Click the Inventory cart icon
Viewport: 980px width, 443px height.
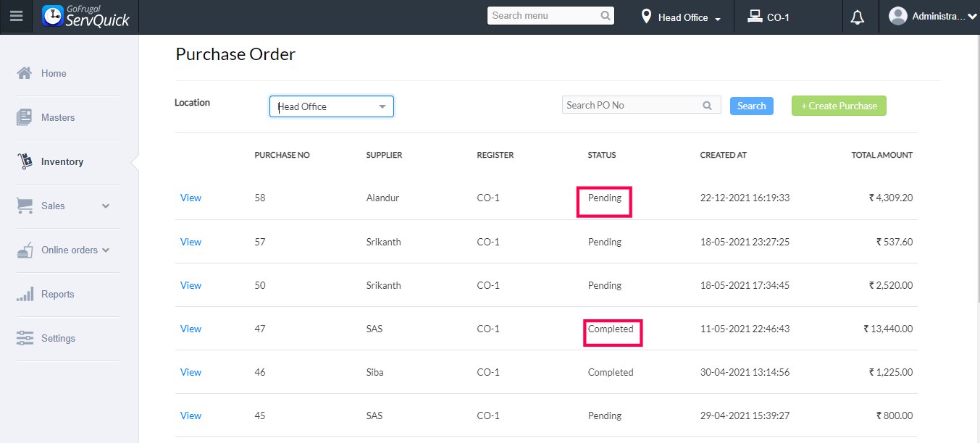coord(25,161)
